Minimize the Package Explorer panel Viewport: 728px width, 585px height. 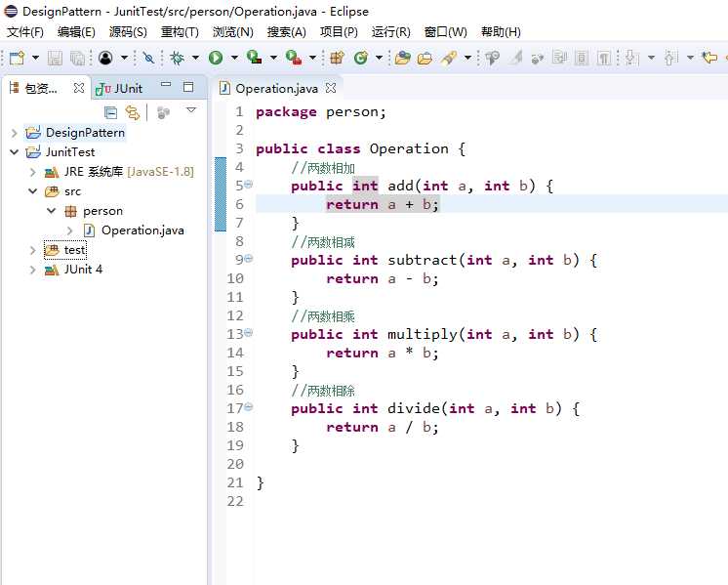(166, 85)
